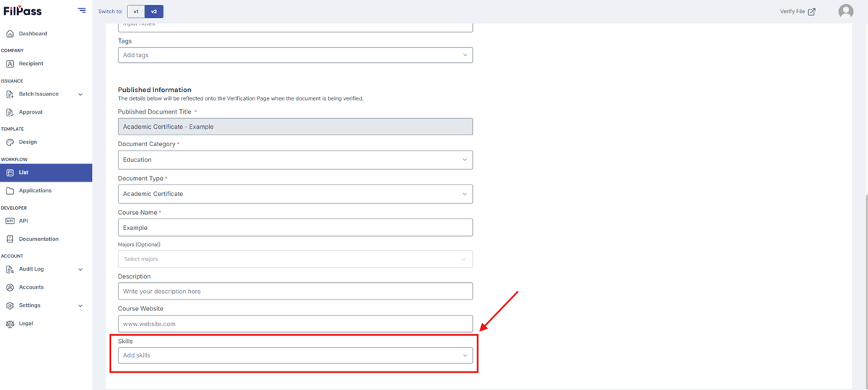The image size is (868, 390).
Task: Click the Settings gear icon
Action: [9, 305]
